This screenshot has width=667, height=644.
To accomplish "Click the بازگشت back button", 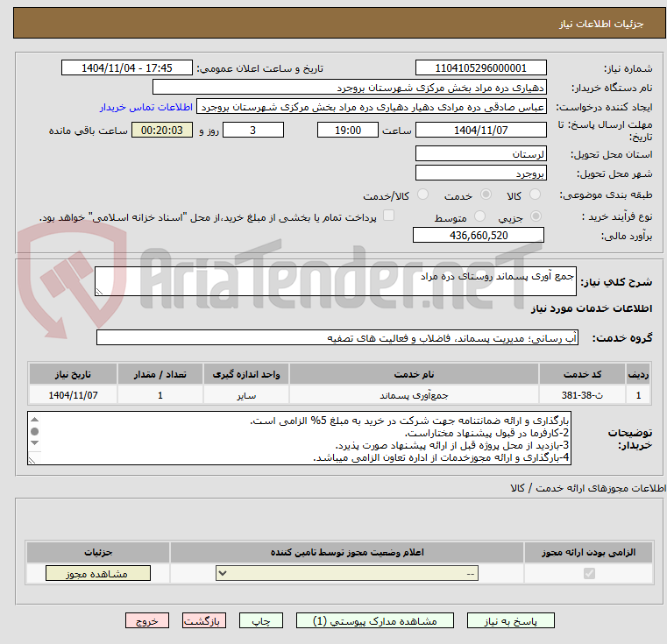I will pos(203,620).
